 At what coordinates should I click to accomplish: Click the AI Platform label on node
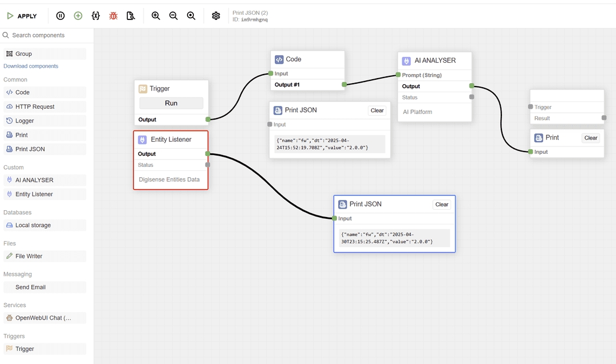(417, 112)
